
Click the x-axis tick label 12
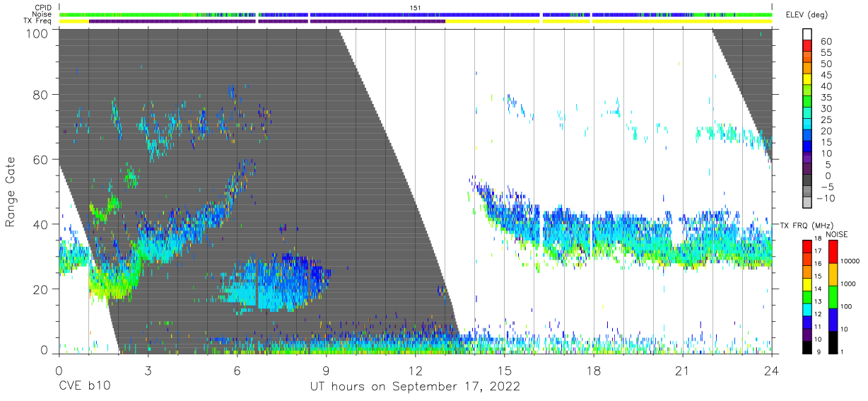pos(416,371)
